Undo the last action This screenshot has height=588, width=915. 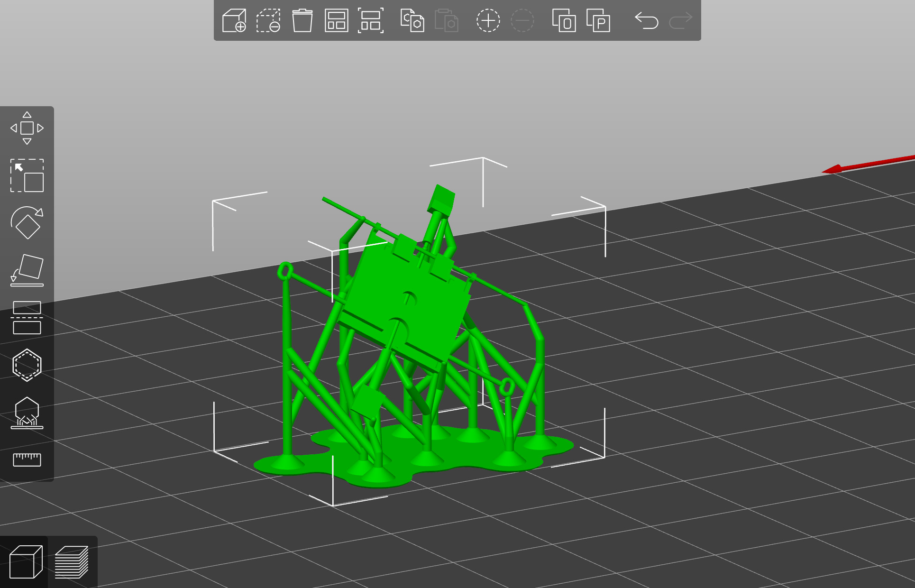pyautogui.click(x=647, y=21)
